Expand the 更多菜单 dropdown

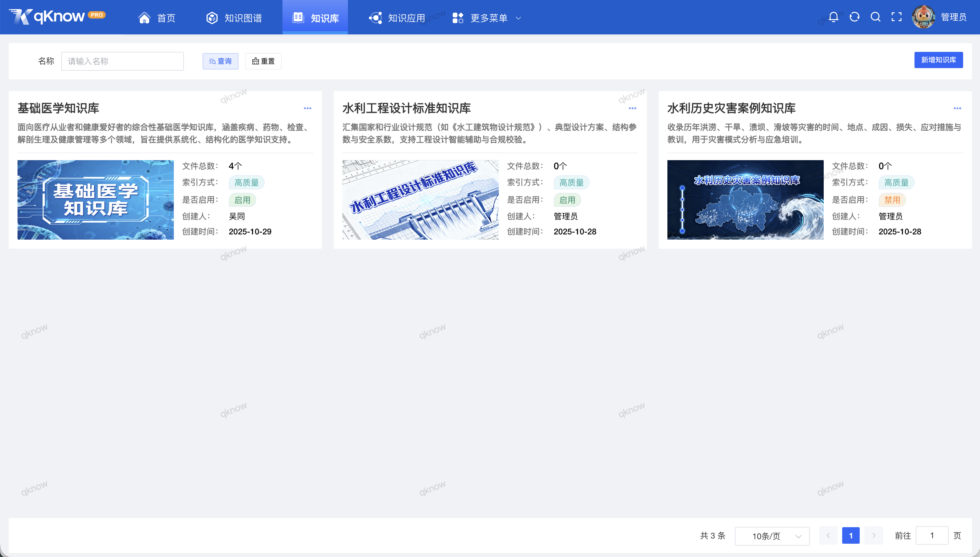pyautogui.click(x=494, y=18)
